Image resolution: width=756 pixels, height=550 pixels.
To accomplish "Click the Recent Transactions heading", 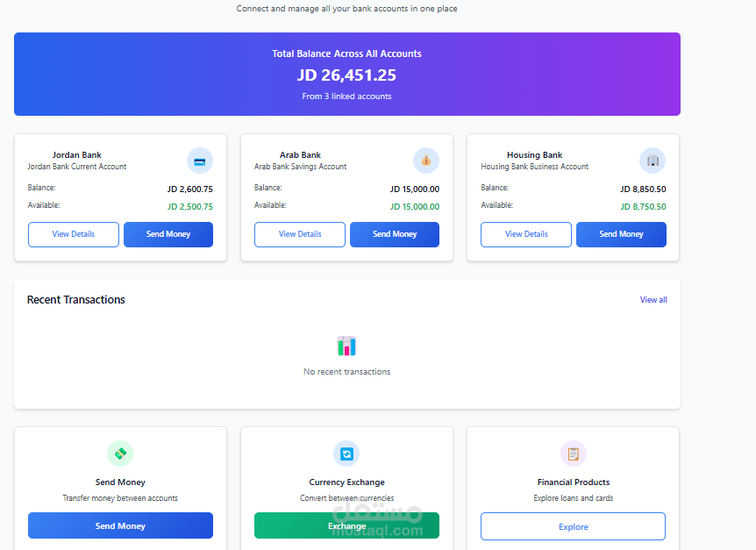I will point(75,299).
